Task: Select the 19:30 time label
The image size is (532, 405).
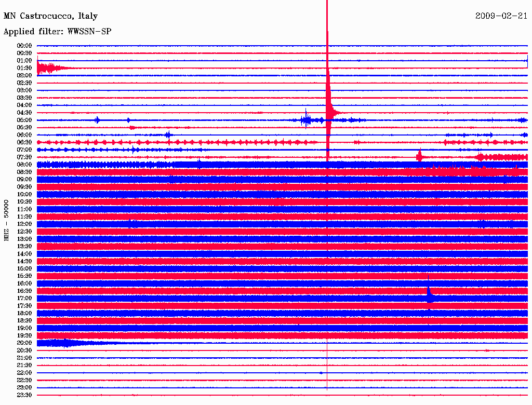Action: [24, 335]
